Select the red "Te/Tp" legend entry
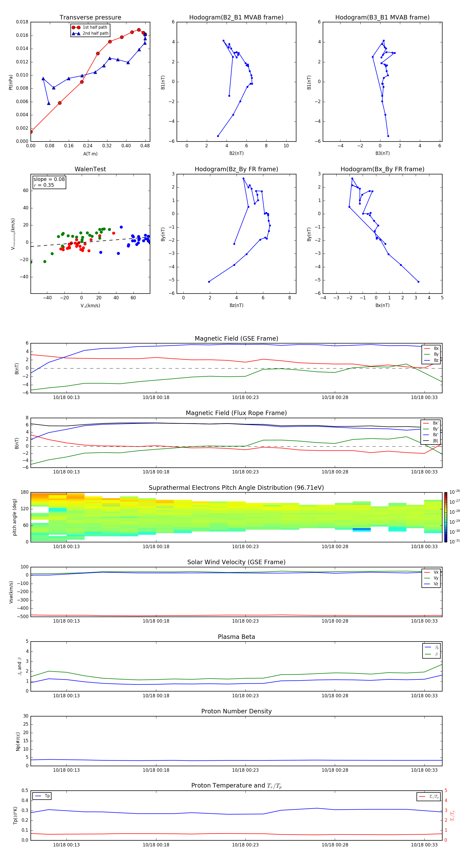Viewport: 473px width, 868px height. pyautogui.click(x=429, y=796)
